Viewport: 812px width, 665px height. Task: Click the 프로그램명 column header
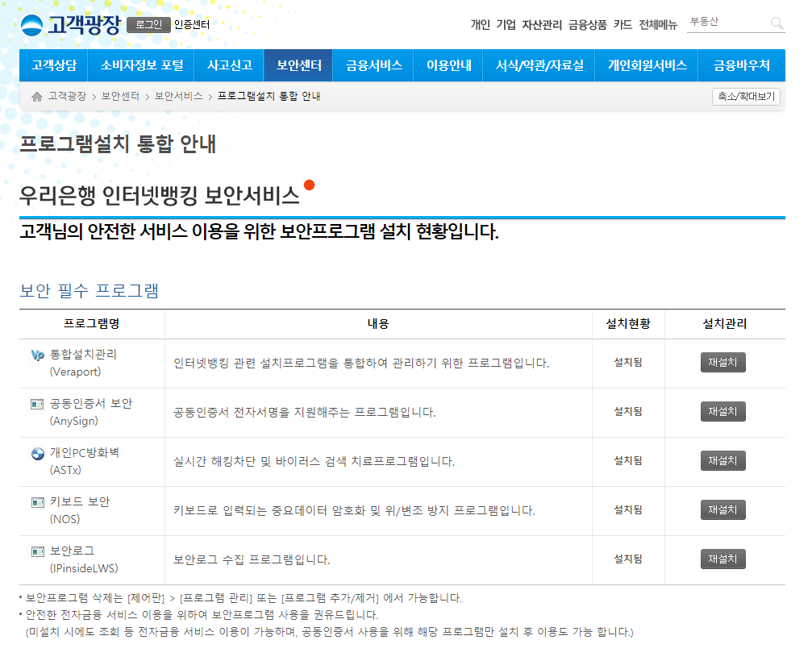pos(92,324)
